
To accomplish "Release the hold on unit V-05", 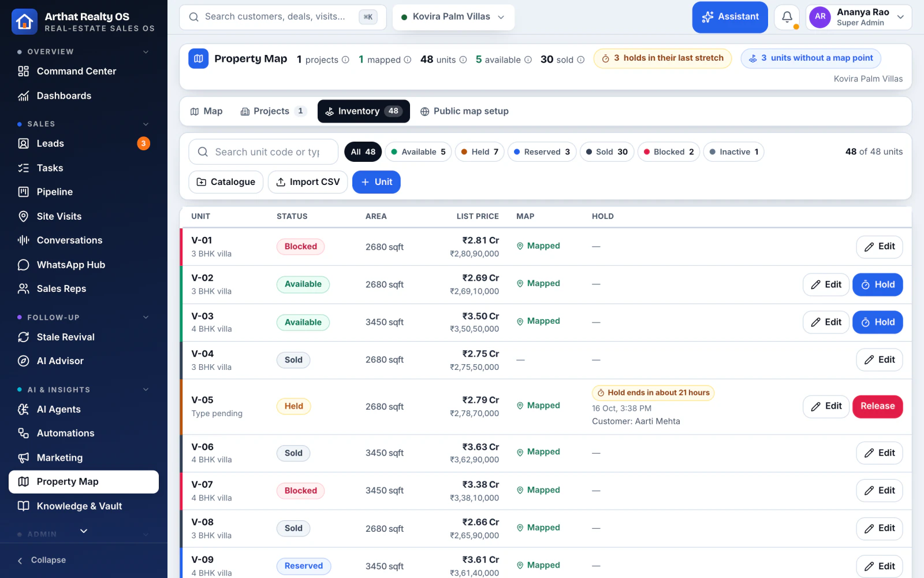I will (877, 406).
